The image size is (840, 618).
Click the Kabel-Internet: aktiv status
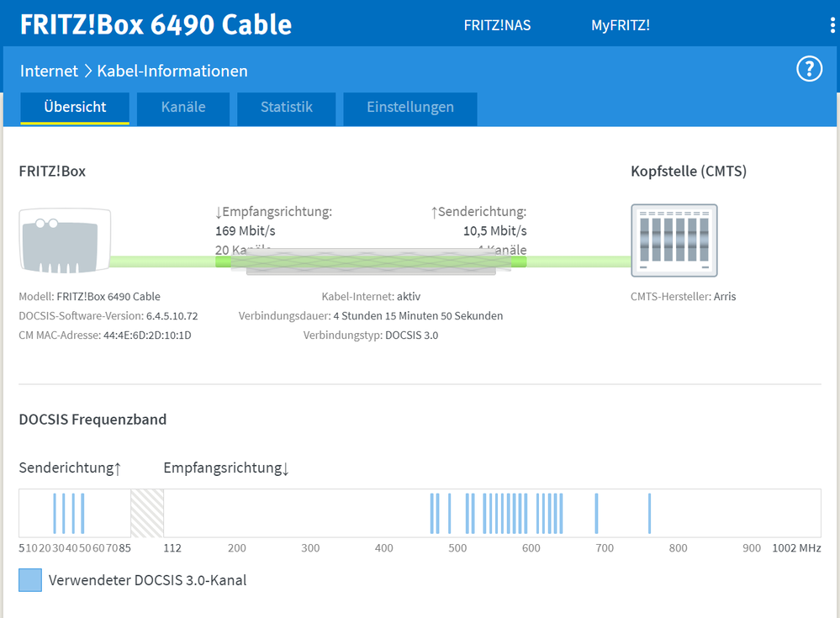click(371, 297)
